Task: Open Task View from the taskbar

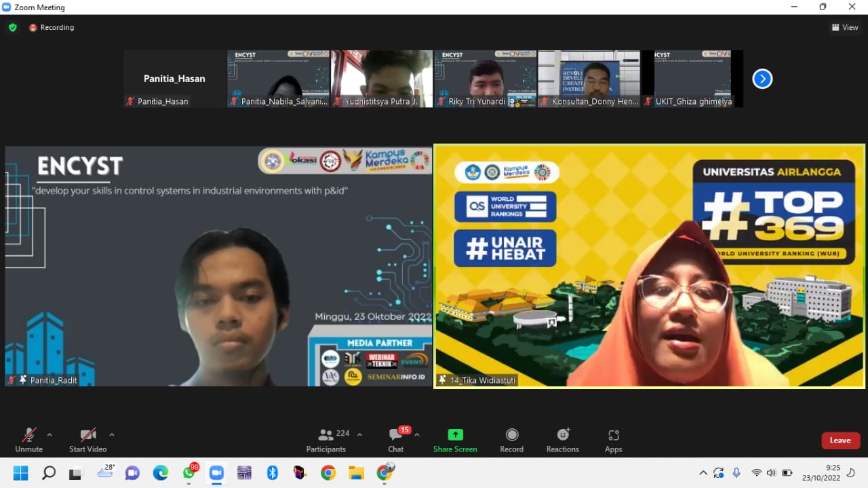Action: [75, 473]
